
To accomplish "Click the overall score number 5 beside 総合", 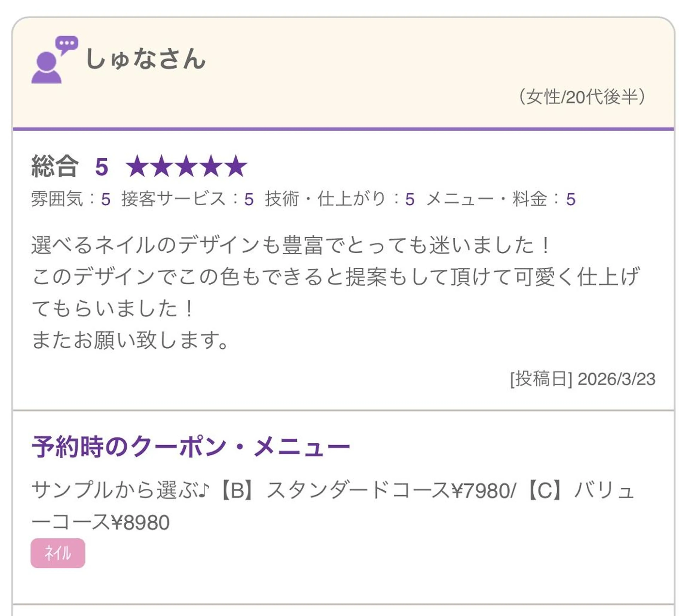I will click(102, 167).
